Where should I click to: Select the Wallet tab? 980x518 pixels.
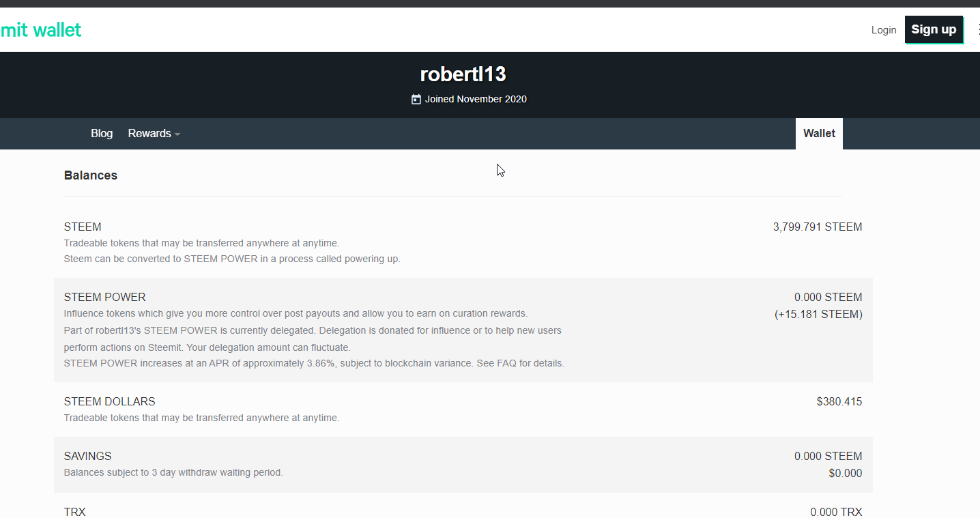click(819, 134)
